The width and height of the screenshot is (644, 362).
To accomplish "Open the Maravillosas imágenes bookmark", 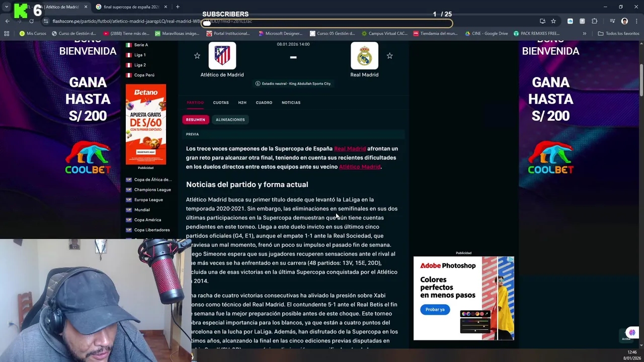I will click(177, 34).
